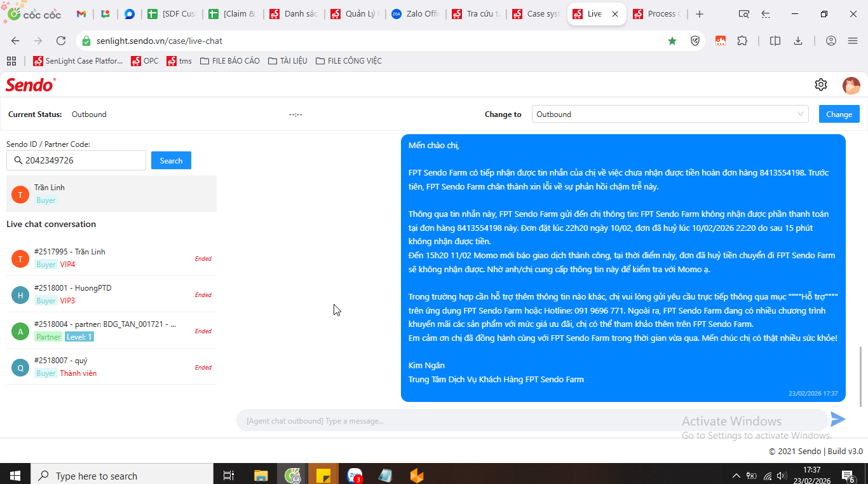This screenshot has width=868, height=484.
Task: Switch to the SDF Cus spreadsheet tab
Action: pos(172,14)
